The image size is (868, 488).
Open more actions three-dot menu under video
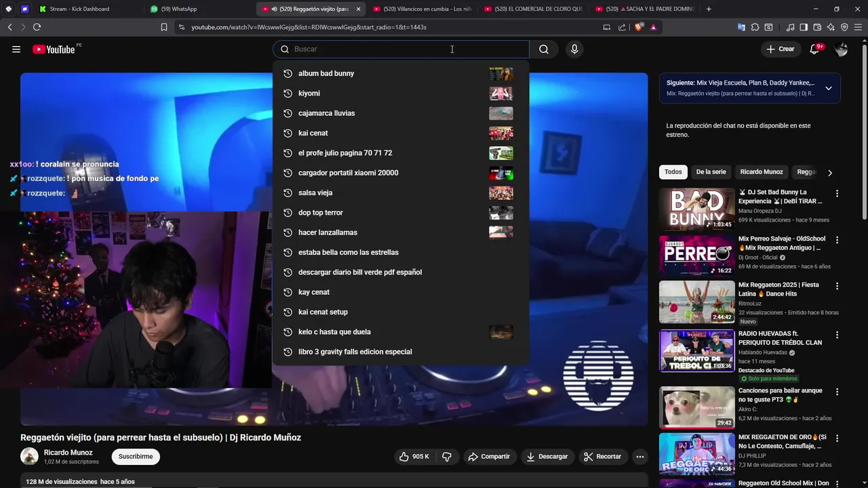point(639,457)
